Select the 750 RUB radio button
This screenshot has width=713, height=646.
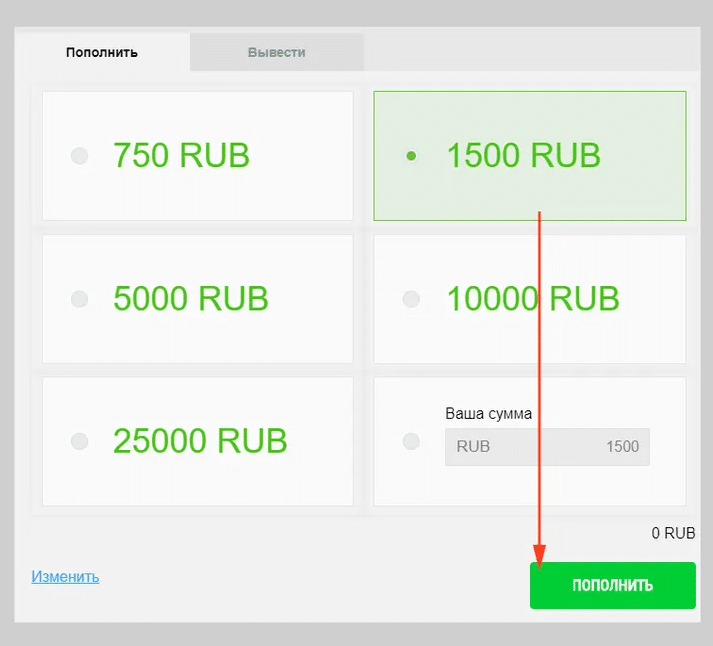[80, 156]
